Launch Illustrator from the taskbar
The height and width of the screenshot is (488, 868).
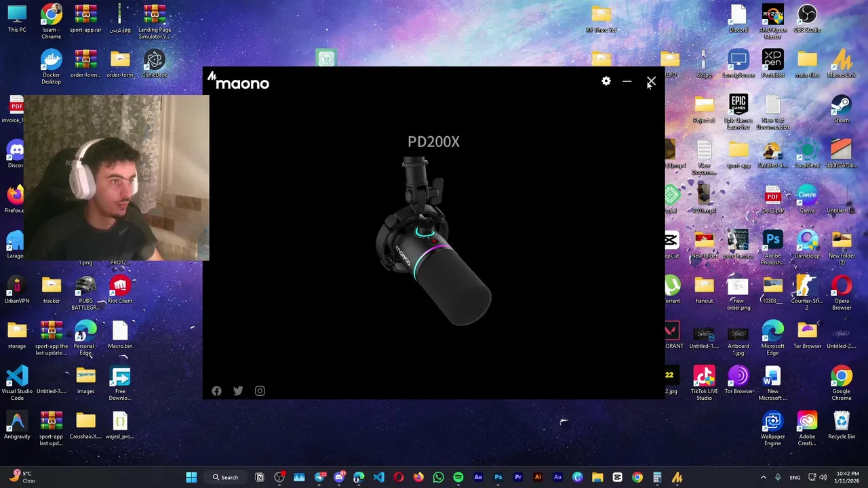538,478
